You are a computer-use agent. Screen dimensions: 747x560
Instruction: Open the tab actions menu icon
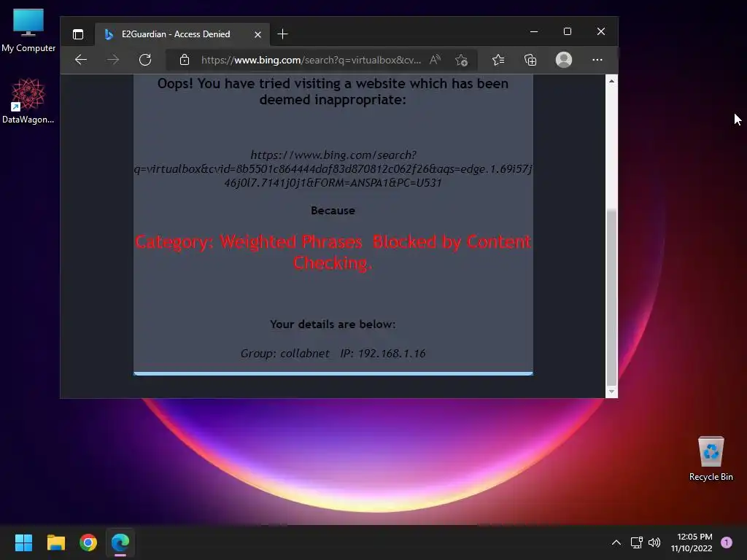(x=78, y=34)
